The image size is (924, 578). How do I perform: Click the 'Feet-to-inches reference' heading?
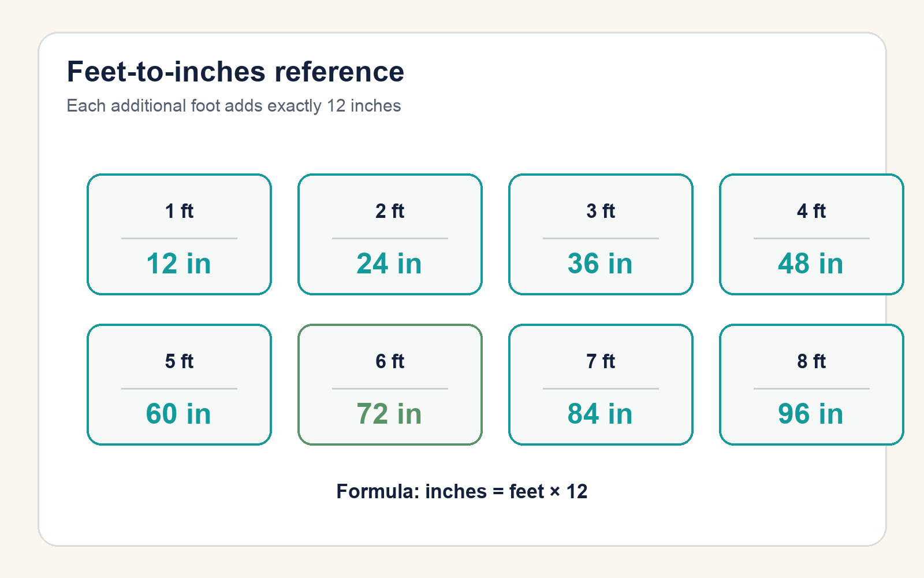(x=236, y=72)
